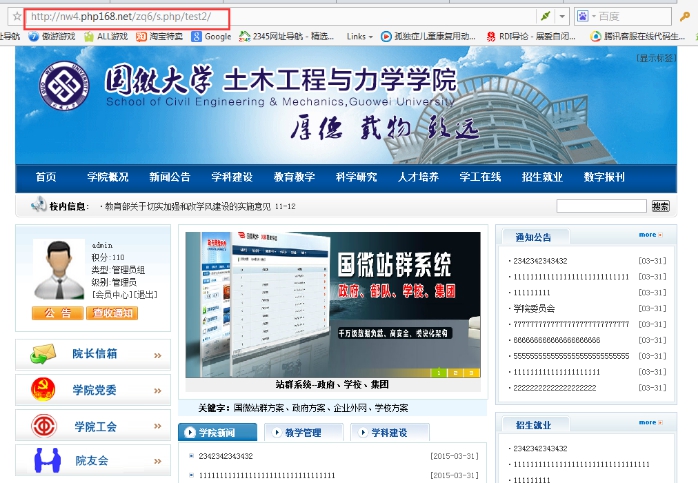
Task: Click the 学院工会 union icon
Action: [44, 425]
